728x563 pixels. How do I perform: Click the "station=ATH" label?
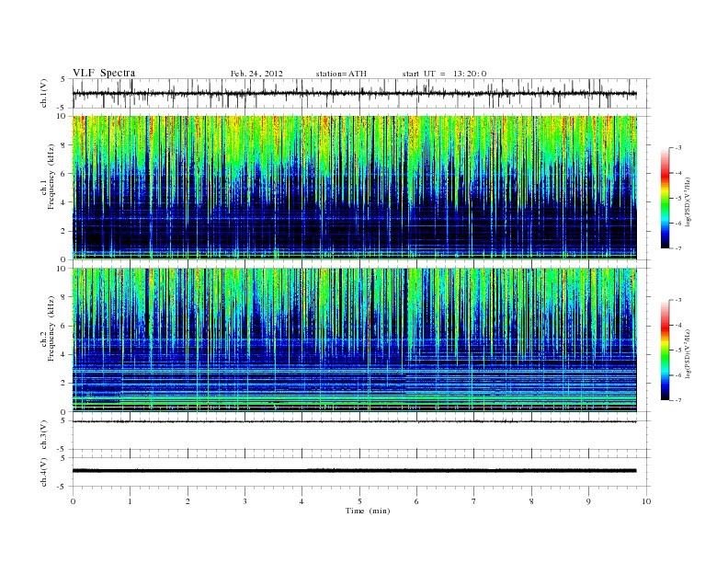341,74
